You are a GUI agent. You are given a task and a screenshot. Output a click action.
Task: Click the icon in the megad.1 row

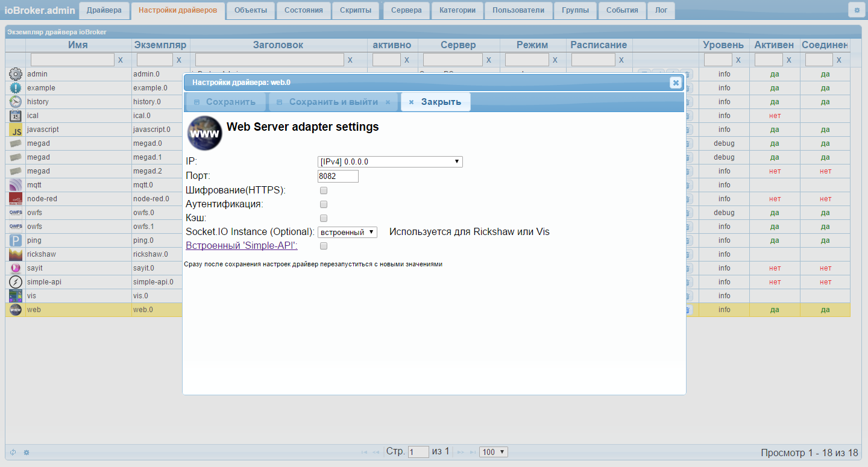coord(16,157)
